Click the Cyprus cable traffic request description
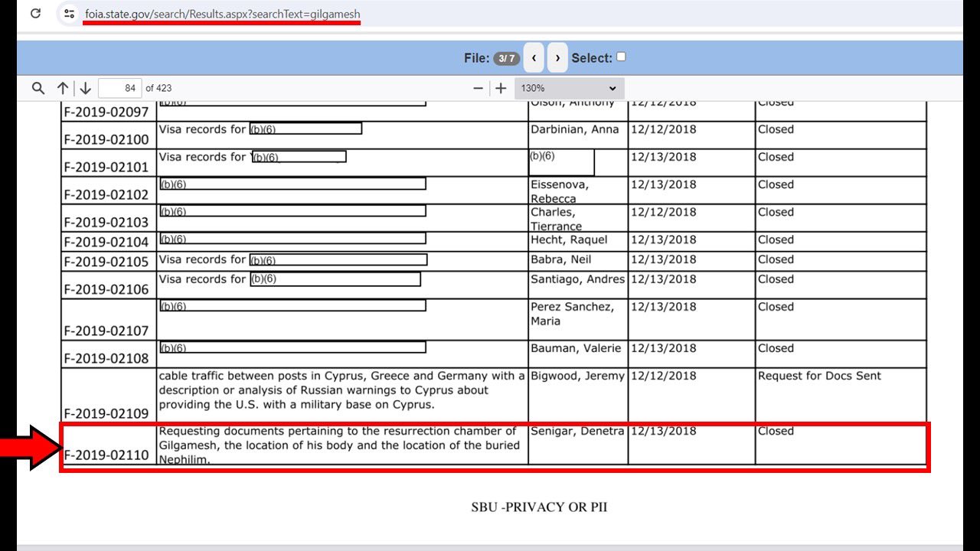This screenshot has height=551, width=980. (x=342, y=390)
